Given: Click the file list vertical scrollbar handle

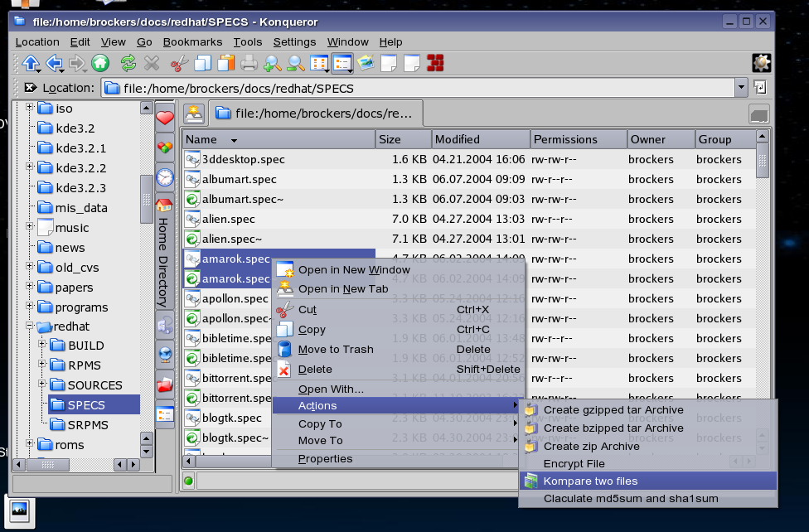Looking at the screenshot, I should click(762, 161).
